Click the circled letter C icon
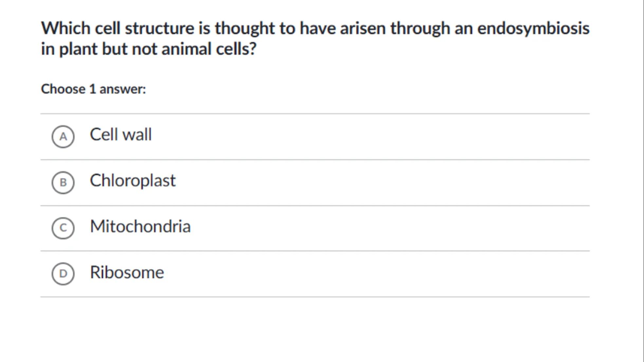The height and width of the screenshot is (362, 644). pyautogui.click(x=63, y=228)
